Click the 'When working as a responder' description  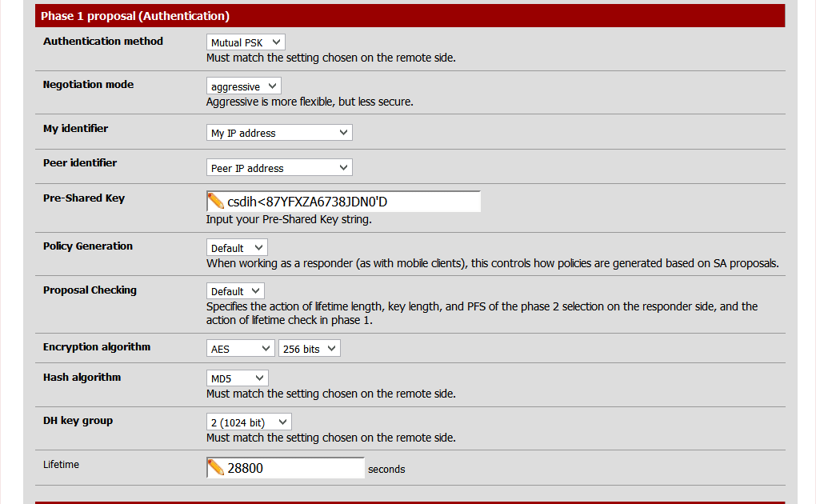pyautogui.click(x=493, y=263)
